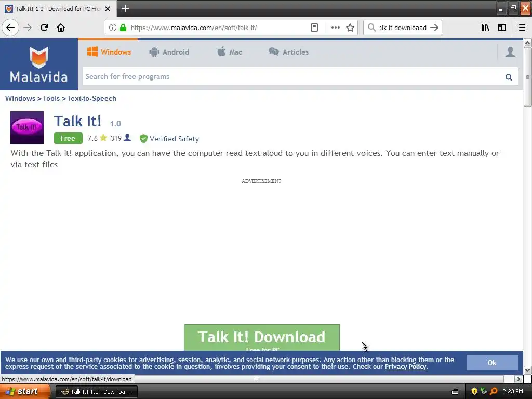Click the Tools breadcrumb link
Screen dimensions: 532x399
51,98
